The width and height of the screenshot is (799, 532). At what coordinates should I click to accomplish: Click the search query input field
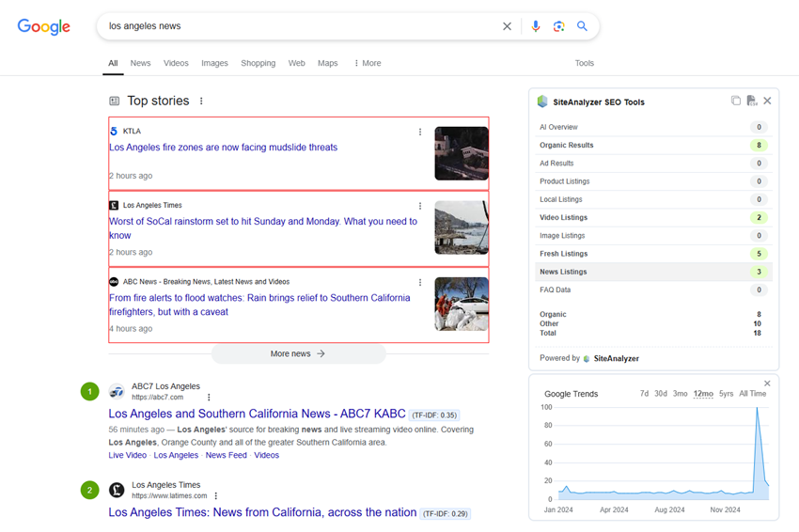point(301,26)
